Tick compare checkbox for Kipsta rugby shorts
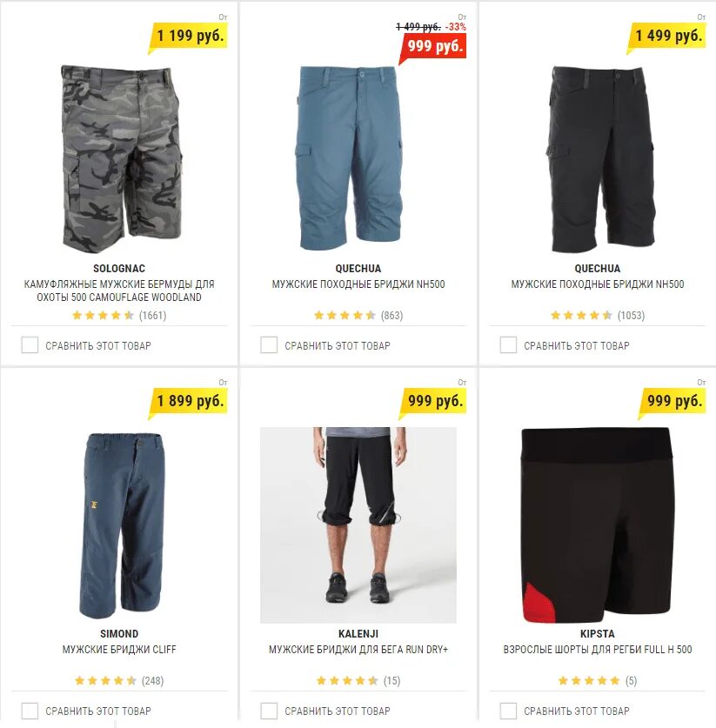 [508, 711]
